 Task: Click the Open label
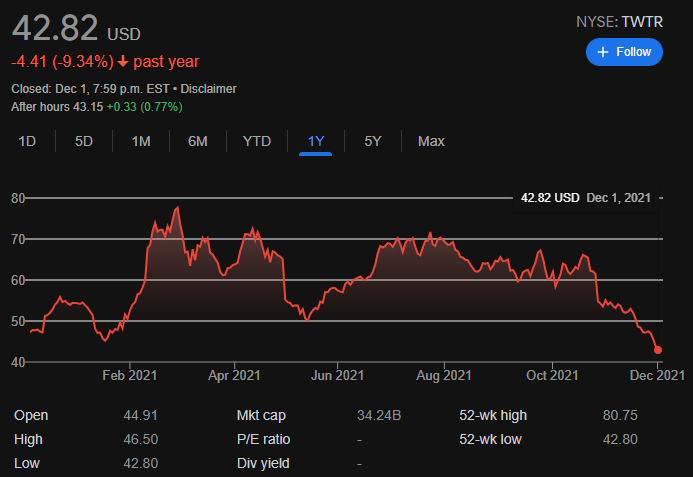pyautogui.click(x=31, y=416)
